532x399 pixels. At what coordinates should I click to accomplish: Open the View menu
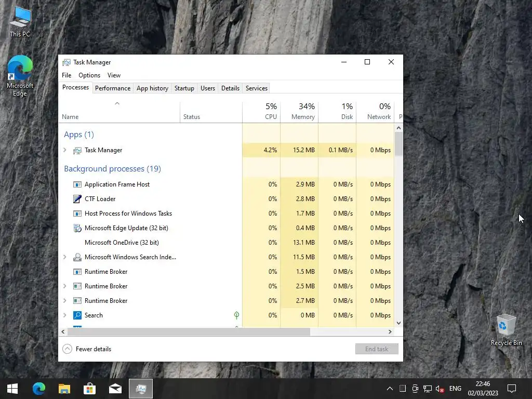(114, 75)
